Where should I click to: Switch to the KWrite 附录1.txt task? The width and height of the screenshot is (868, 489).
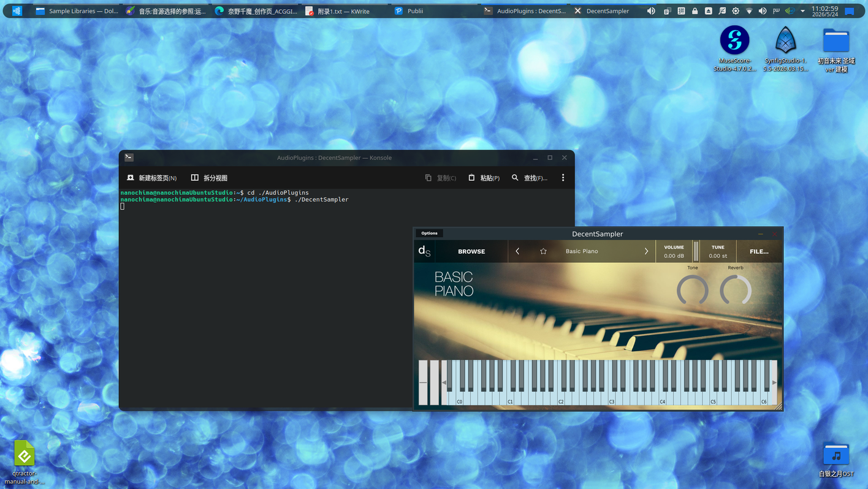pyautogui.click(x=346, y=11)
